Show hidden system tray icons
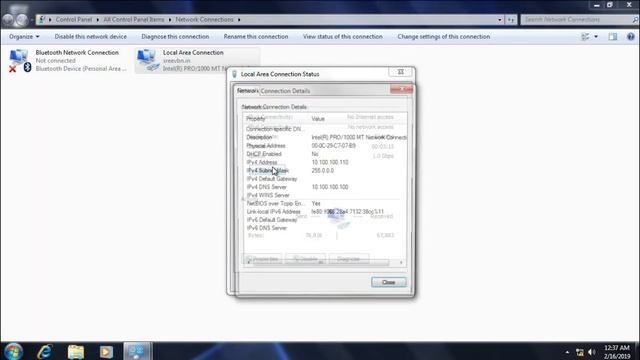640x360 pixels. point(567,352)
